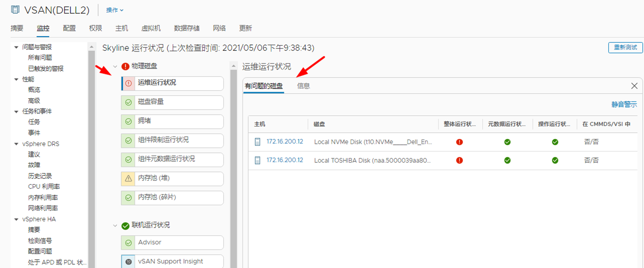Open 任务 in the sidebar
Viewport: 644px width, 268px height.
click(34, 122)
